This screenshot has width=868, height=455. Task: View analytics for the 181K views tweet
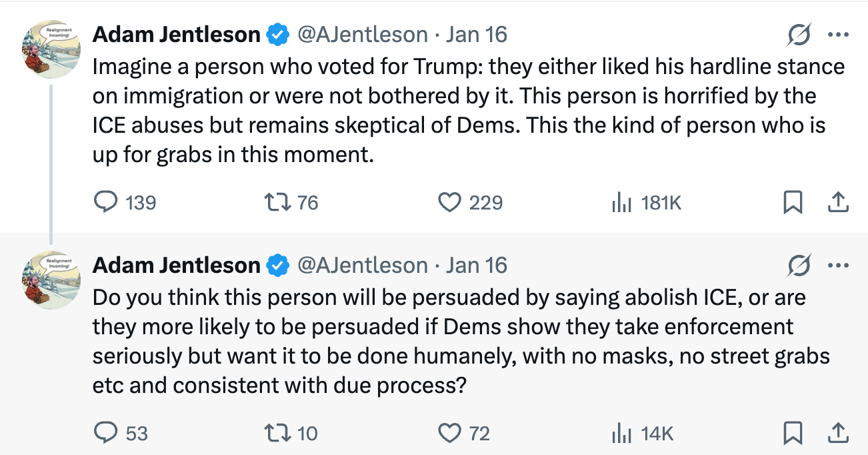(x=621, y=202)
